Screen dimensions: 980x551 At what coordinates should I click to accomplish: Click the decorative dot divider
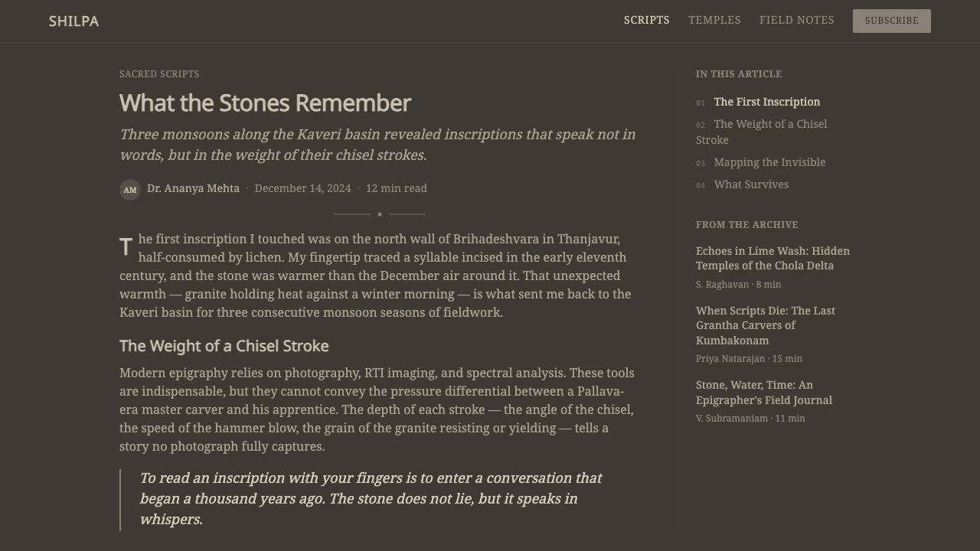pos(380,214)
